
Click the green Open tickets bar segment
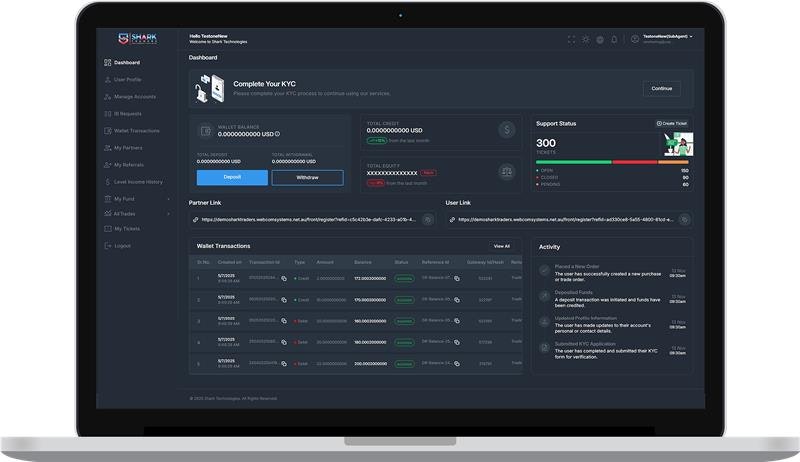click(x=574, y=162)
